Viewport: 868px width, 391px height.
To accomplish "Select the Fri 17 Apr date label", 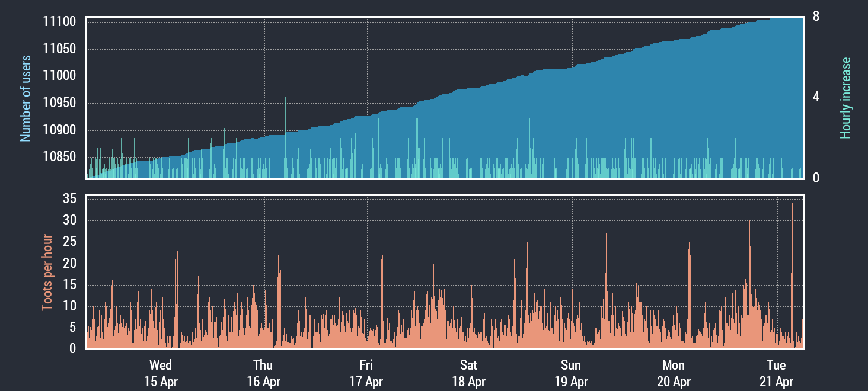I will (366, 373).
